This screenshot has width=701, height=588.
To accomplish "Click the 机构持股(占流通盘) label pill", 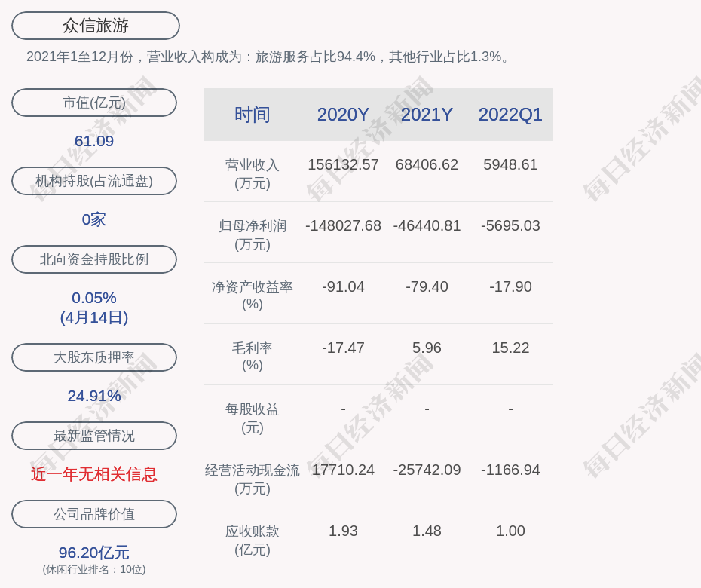I will click(94, 181).
